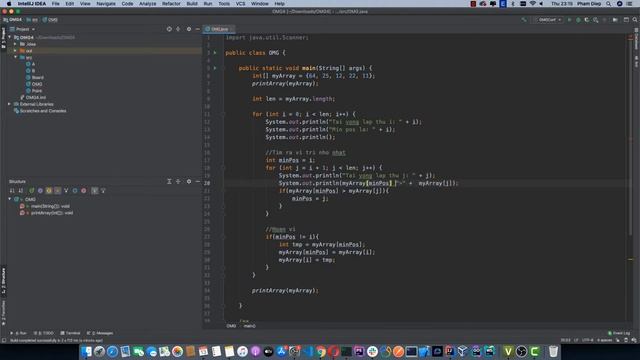Open the Run tool window button
This screenshot has width=640, height=360.
(18, 333)
